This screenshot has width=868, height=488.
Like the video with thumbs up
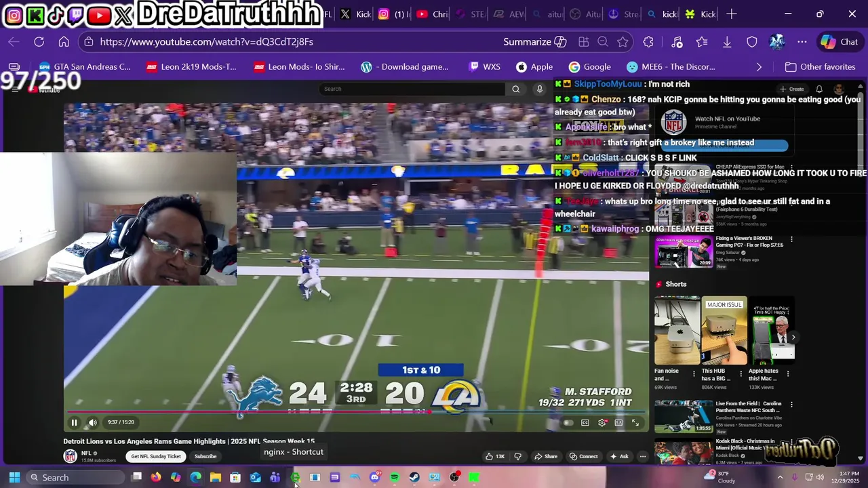point(494,456)
